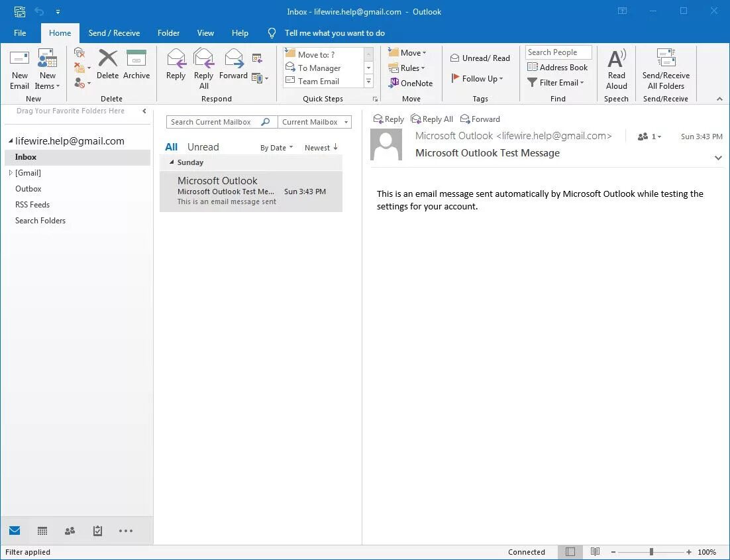
Task: Reply using the ribbon Reply button
Action: pyautogui.click(x=176, y=65)
